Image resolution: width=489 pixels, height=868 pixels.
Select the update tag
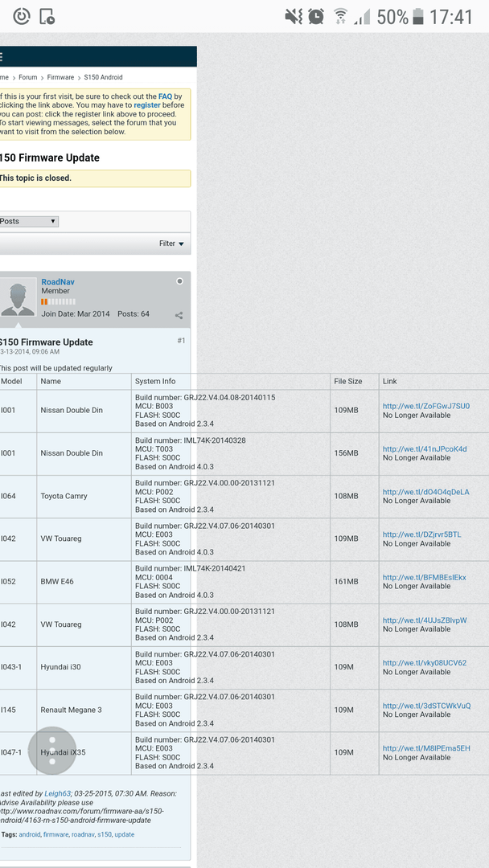125,835
